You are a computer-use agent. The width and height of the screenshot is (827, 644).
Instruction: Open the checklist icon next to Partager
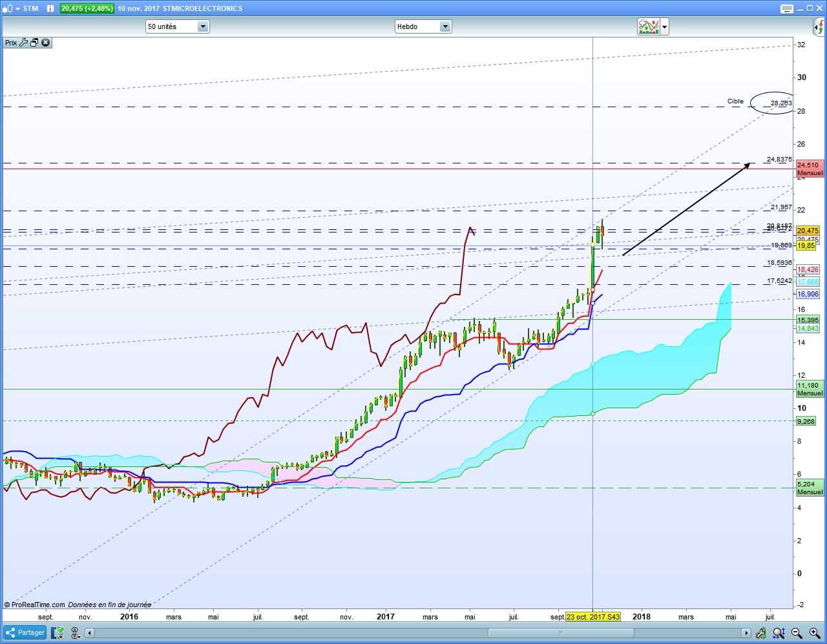pos(59,633)
